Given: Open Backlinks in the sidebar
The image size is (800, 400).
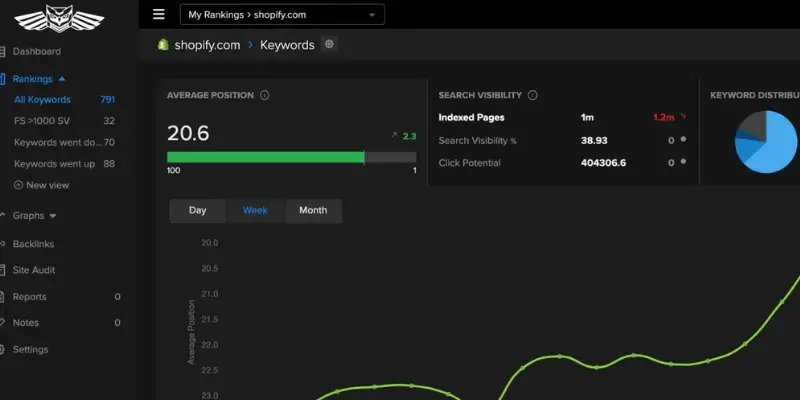Looking at the screenshot, I should coord(33,244).
